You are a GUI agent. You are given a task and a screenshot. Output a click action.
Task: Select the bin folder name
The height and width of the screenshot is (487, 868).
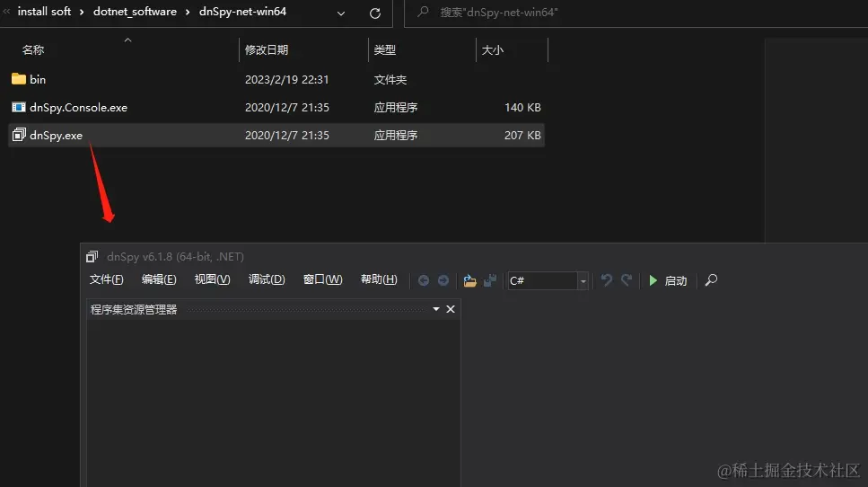pyautogui.click(x=38, y=79)
